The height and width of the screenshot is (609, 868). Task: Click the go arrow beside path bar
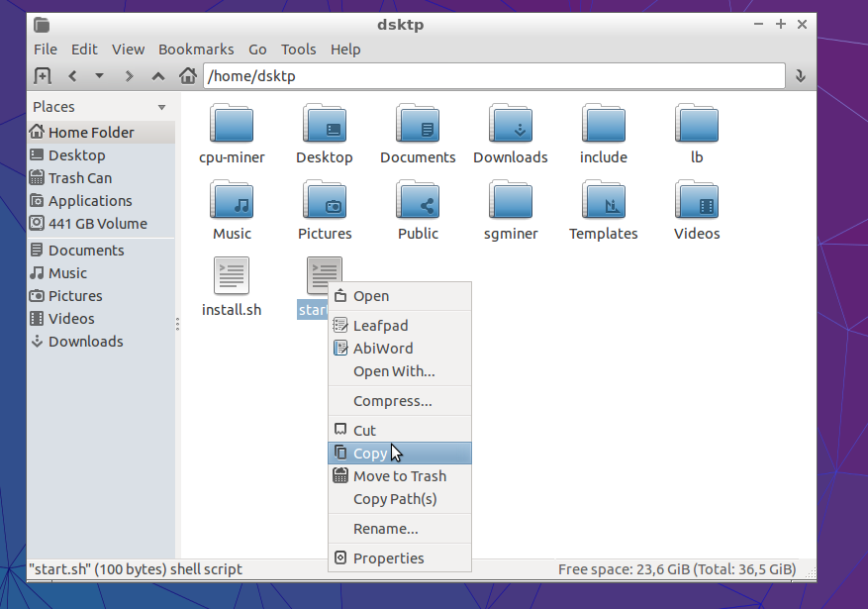coord(800,76)
